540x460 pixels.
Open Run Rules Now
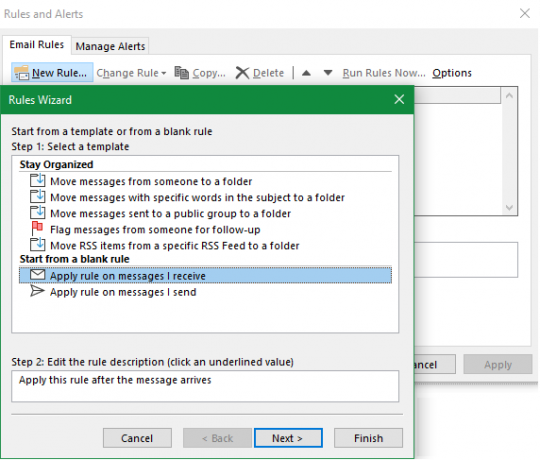point(384,73)
